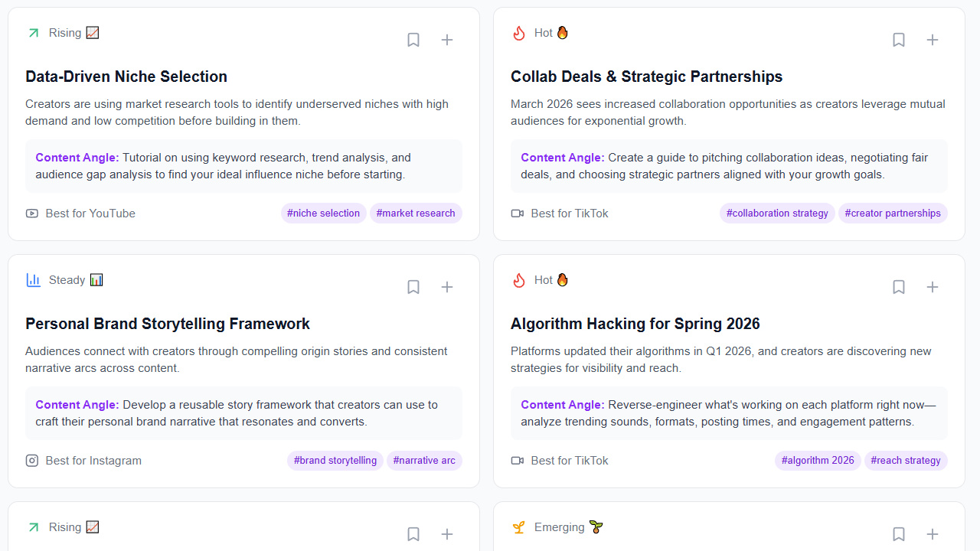The height and width of the screenshot is (551, 980).
Task: Click the Hot flame icon on Collab Deals
Action: [x=519, y=33]
